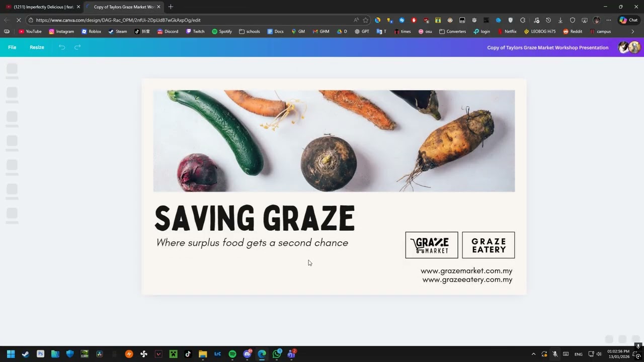This screenshot has width=644, height=362.
Task: Open the GM maps bookmark
Action: pyautogui.click(x=298, y=32)
